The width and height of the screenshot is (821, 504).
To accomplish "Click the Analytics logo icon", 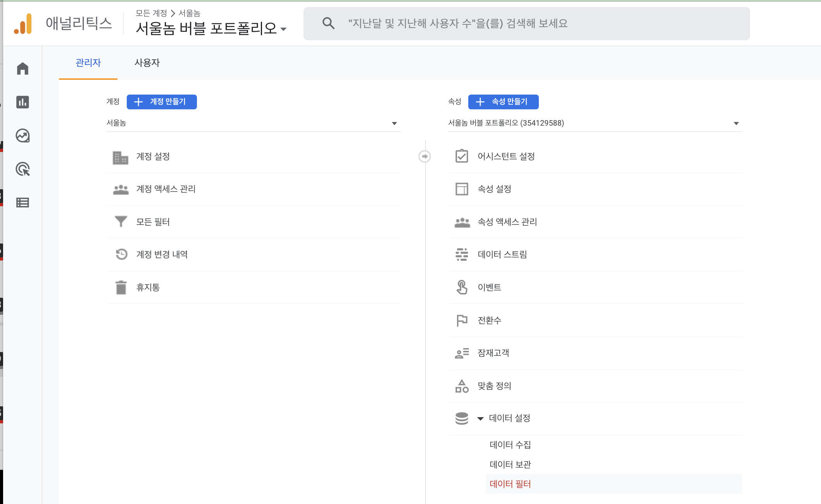I will coord(23,24).
